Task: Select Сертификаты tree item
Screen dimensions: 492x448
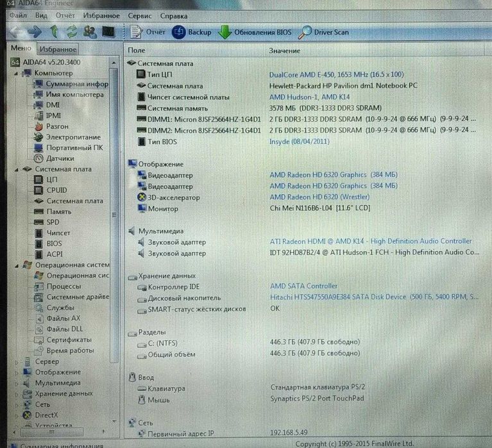Action: [63, 340]
